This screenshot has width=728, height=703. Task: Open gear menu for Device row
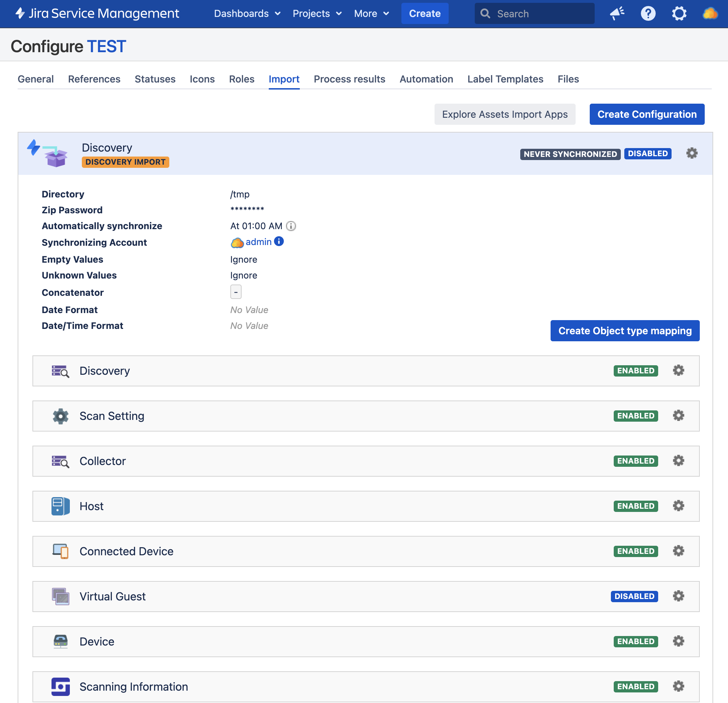click(679, 641)
